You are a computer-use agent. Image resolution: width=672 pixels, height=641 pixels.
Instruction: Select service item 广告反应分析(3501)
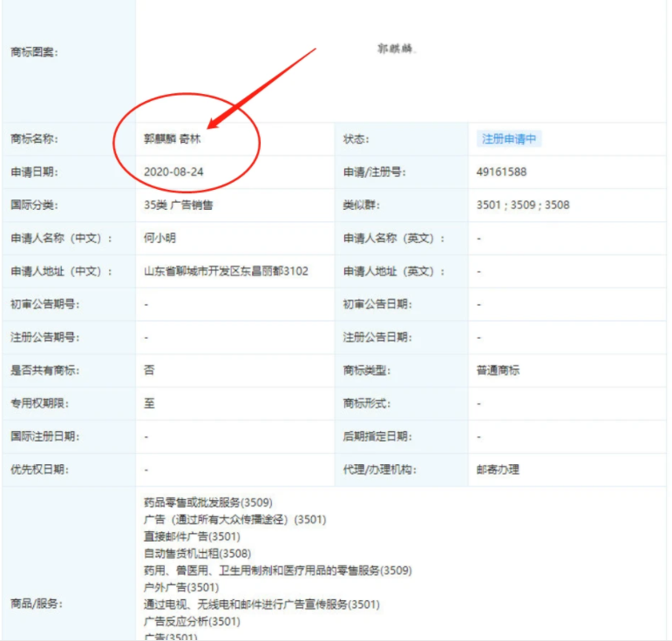click(x=192, y=621)
